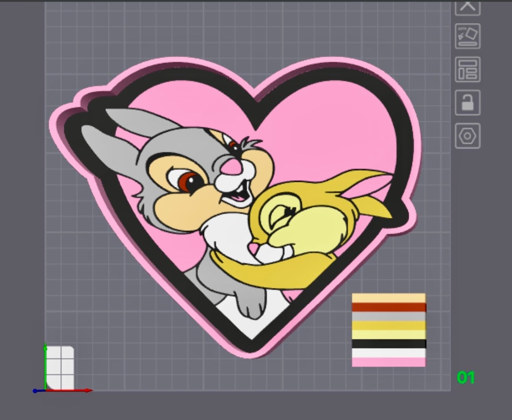The height and width of the screenshot is (420, 512).
Task: Select the heart-shaped bunny model
Action: pos(235,207)
